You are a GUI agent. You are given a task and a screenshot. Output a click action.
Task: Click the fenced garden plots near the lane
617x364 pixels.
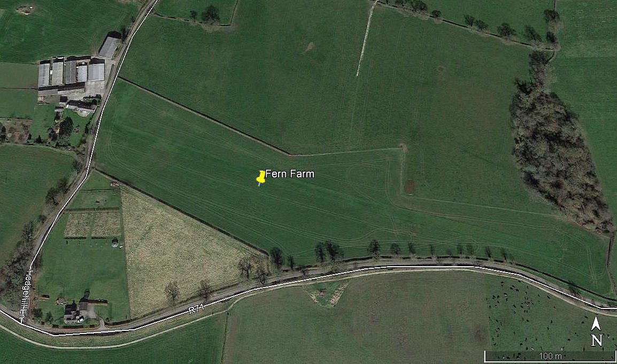click(93, 224)
